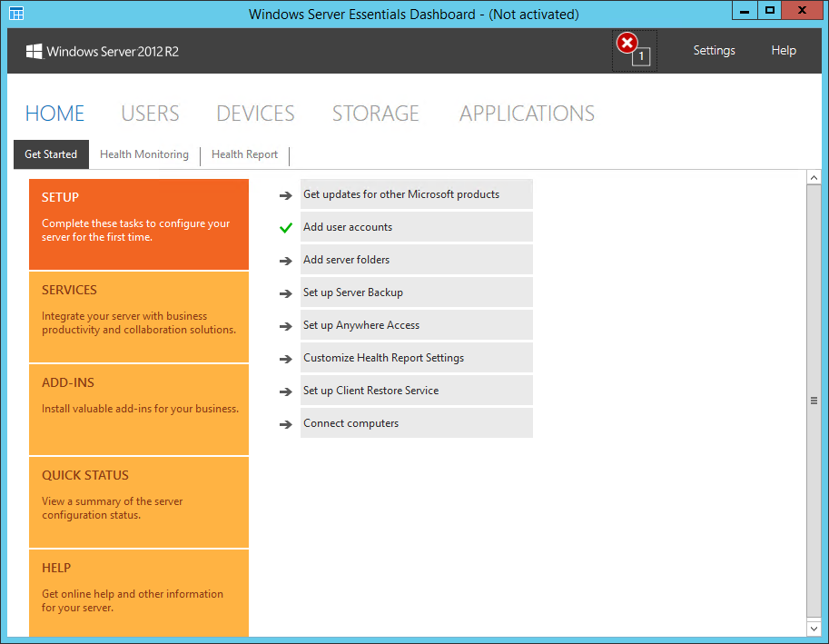Click the Set up Anywhere Access task
Image resolution: width=829 pixels, height=644 pixels.
[x=417, y=325]
